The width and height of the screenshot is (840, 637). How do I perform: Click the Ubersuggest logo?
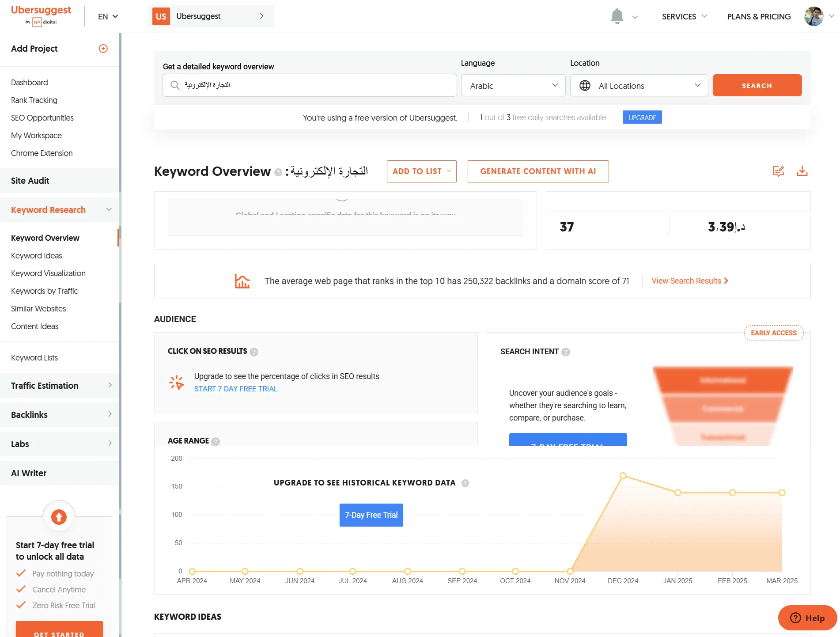[41, 15]
